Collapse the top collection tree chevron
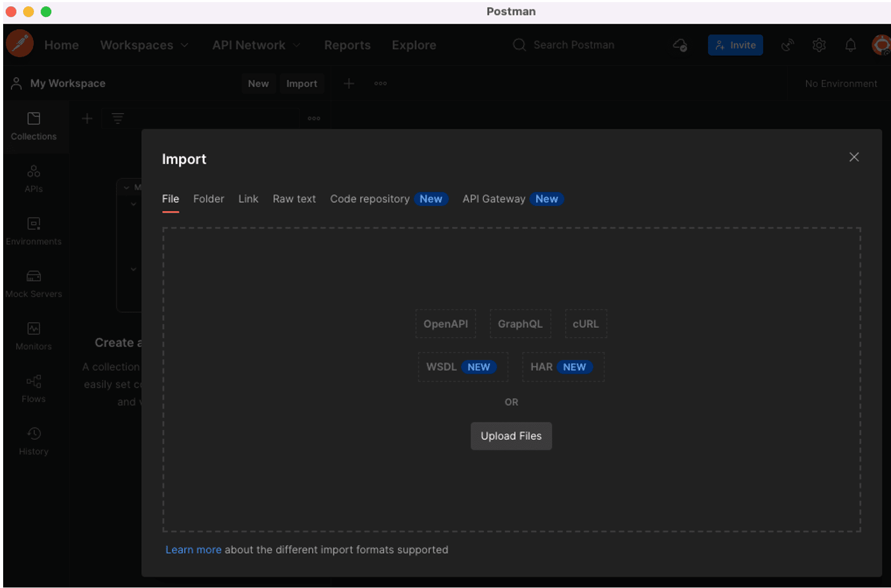891x588 pixels. tap(126, 187)
